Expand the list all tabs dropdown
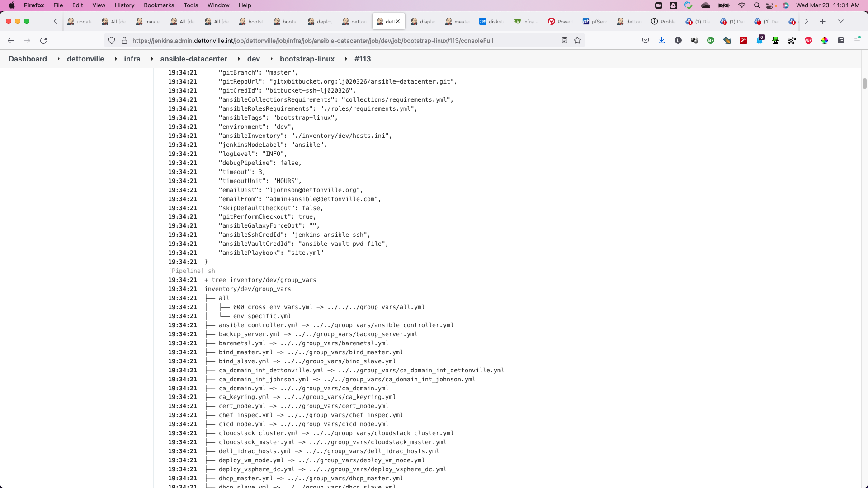The height and width of the screenshot is (488, 868). point(841,21)
